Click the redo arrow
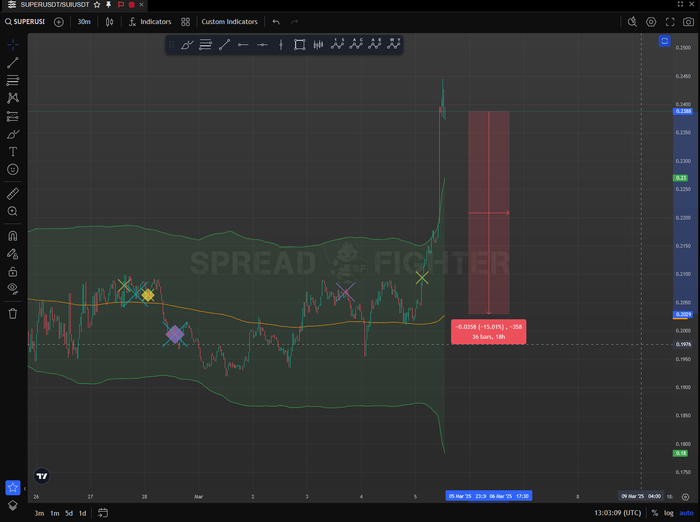 [294, 21]
